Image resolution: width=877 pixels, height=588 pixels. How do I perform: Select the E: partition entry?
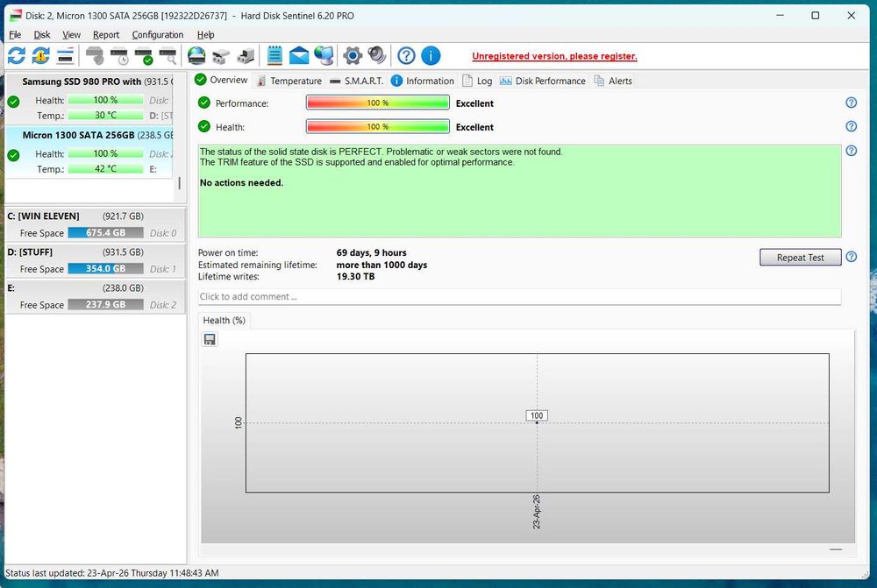click(95, 296)
